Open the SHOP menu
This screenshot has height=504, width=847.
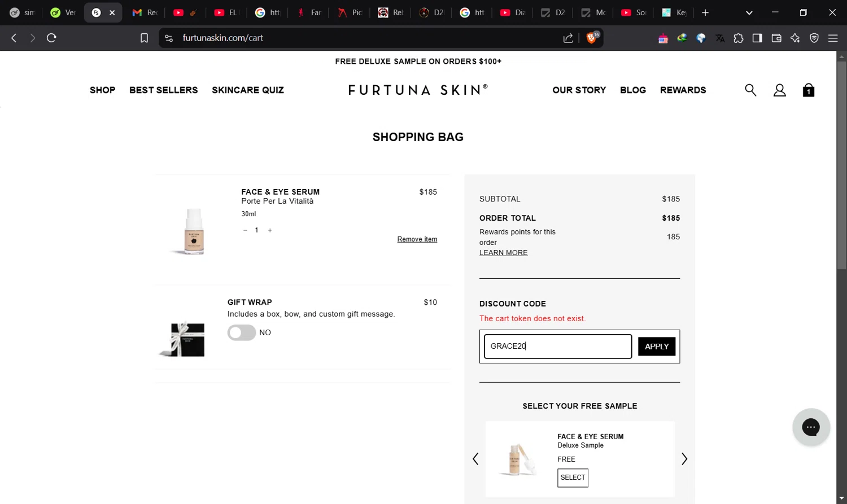click(102, 90)
